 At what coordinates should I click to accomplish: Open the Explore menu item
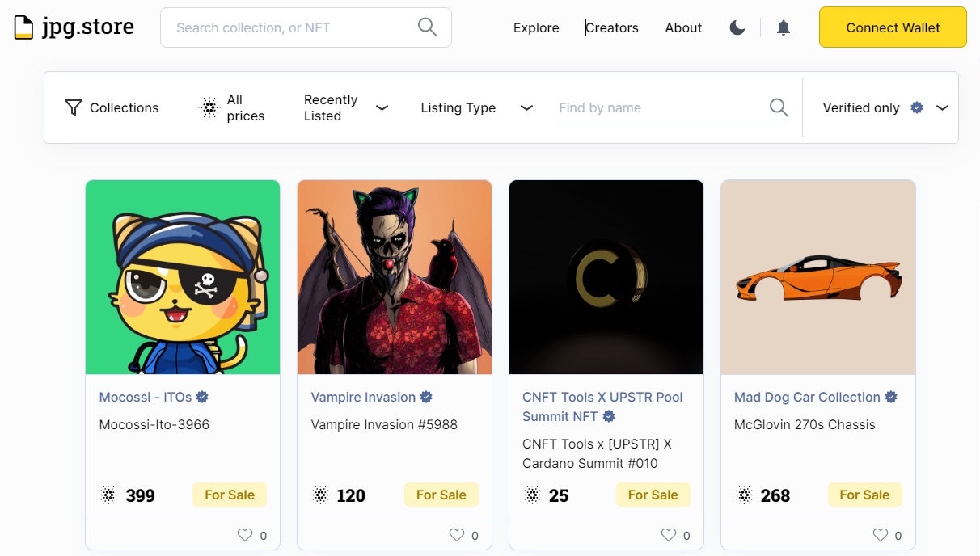535,27
